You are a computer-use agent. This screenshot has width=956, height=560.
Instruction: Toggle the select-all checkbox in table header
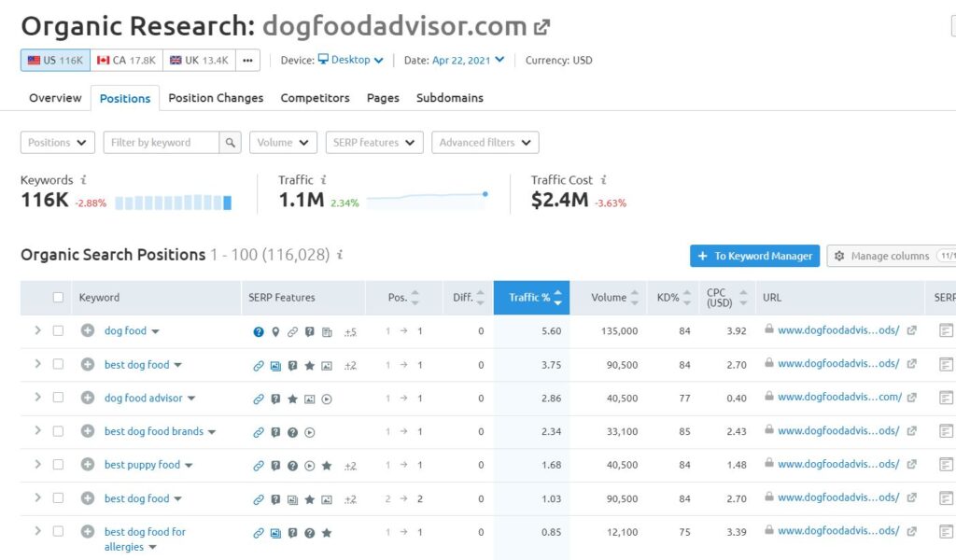pyautogui.click(x=58, y=298)
